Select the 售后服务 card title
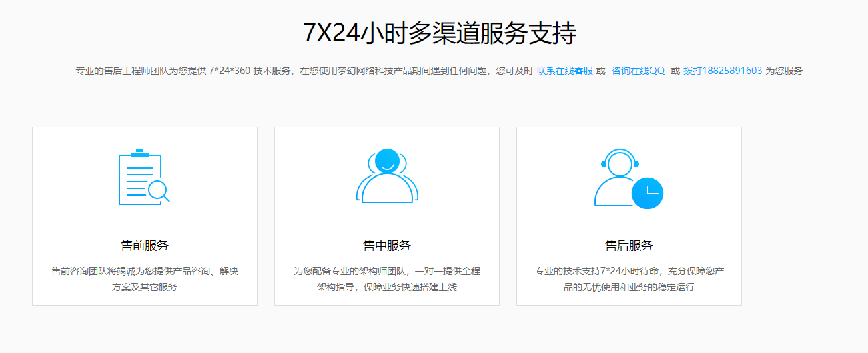Image resolution: width=868 pixels, height=353 pixels. 629,245
